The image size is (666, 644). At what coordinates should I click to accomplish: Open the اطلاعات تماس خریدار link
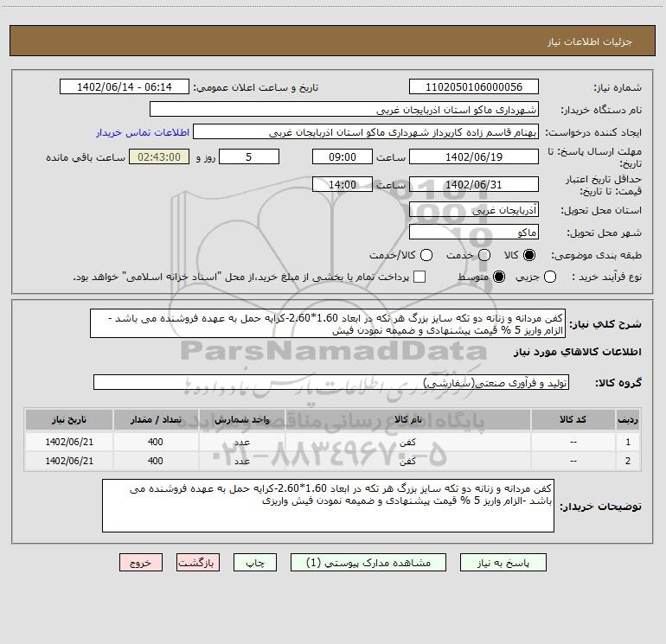[x=143, y=132]
